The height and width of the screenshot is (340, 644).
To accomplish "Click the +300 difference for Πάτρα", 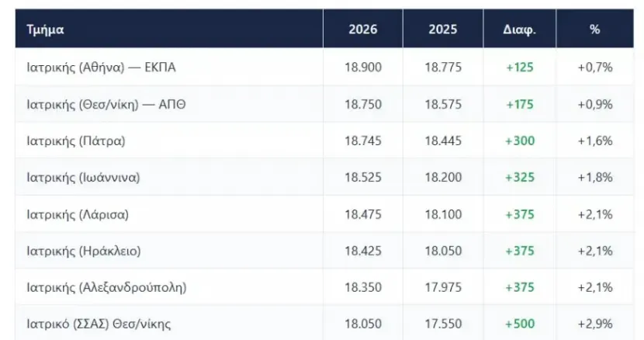I will 520,141.
